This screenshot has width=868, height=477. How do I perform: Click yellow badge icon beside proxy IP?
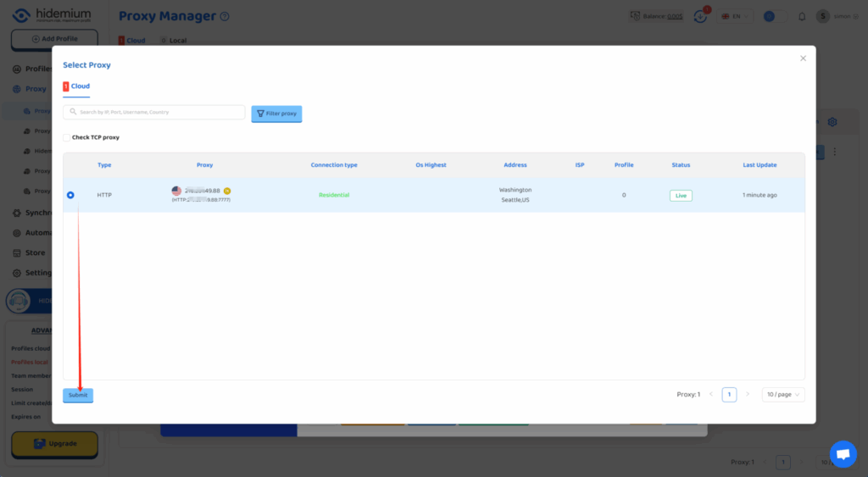[227, 191]
